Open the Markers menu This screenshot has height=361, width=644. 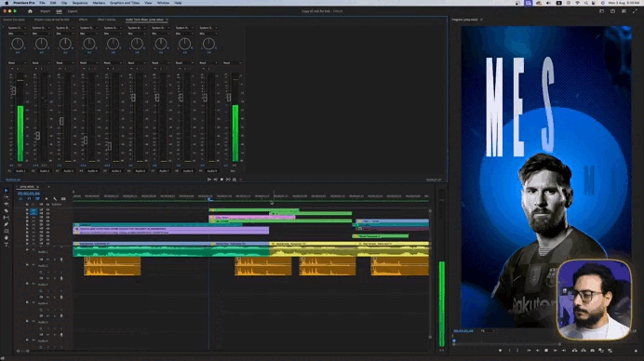(99, 3)
